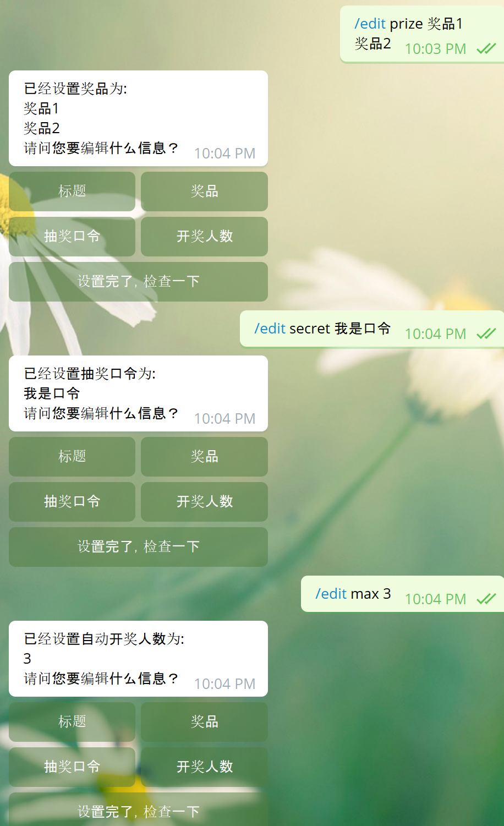
Task: Click 标题 button under 开奖人数 confirmation
Action: point(72,722)
